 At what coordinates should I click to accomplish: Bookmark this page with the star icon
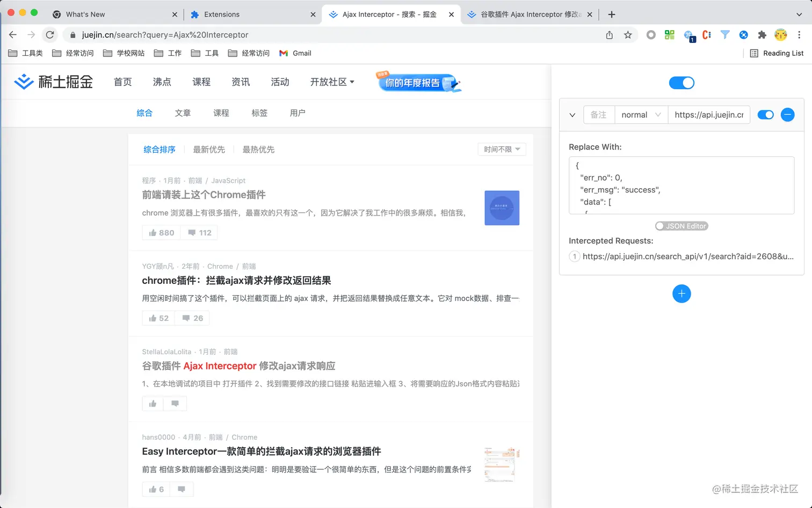pos(628,35)
